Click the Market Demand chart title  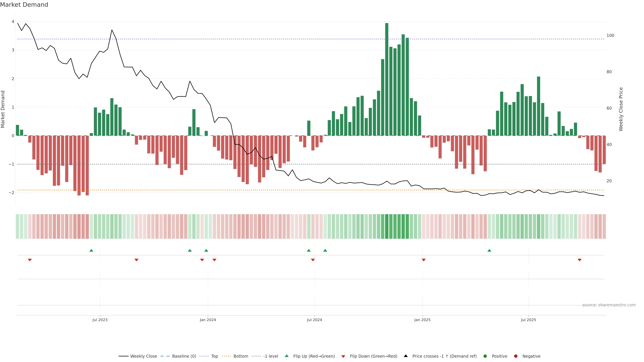tap(24, 5)
